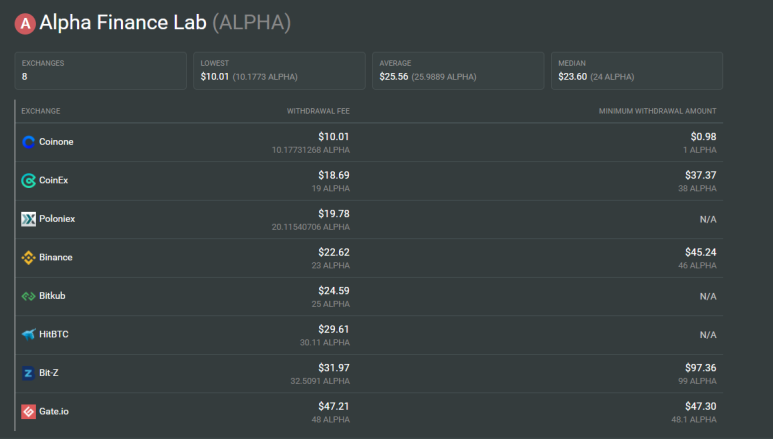Select Binance's $22.62 withdrawal fee

[334, 252]
